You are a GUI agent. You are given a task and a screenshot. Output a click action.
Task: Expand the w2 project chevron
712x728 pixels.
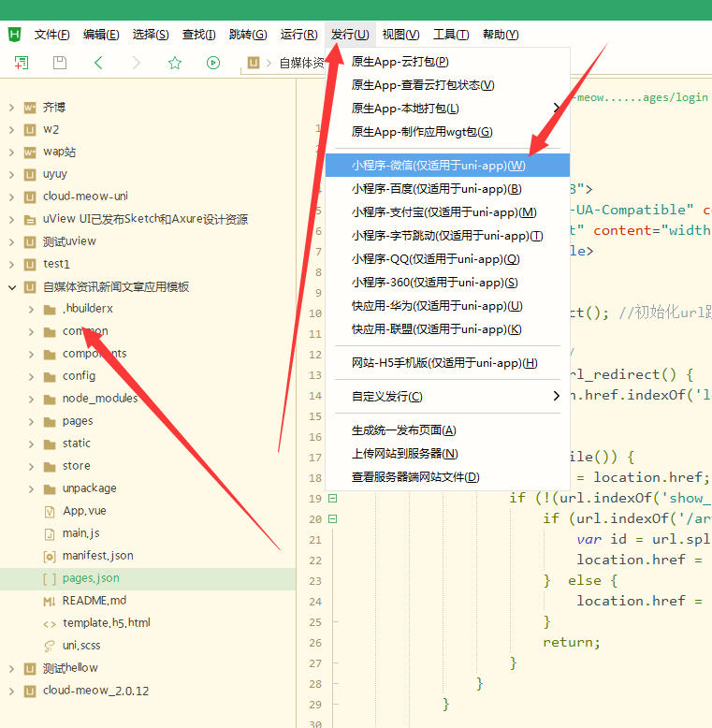coord(11,130)
